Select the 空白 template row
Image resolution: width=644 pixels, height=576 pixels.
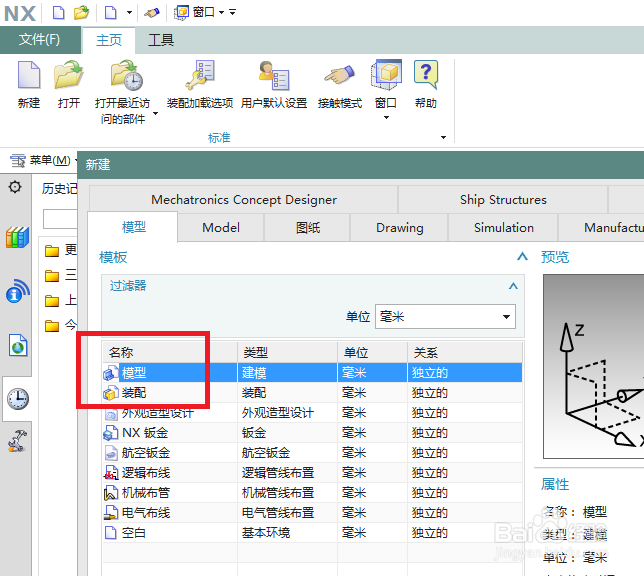[x=312, y=533]
